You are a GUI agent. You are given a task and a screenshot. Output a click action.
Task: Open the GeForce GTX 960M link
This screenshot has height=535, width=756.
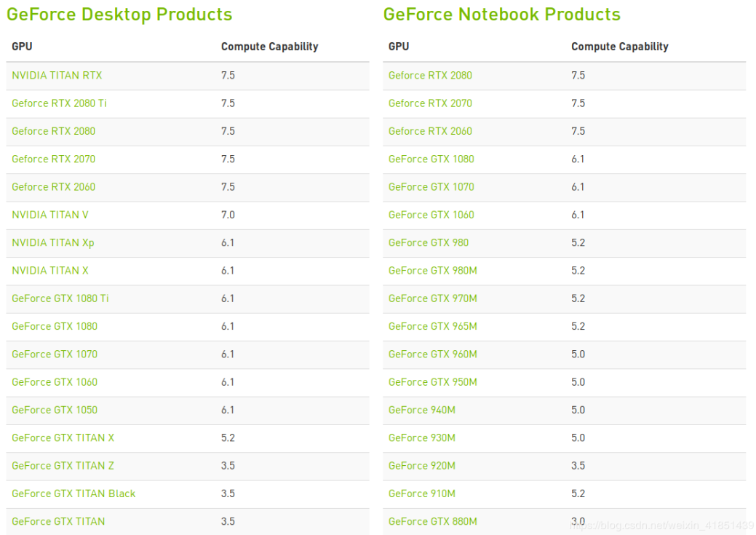click(x=433, y=354)
